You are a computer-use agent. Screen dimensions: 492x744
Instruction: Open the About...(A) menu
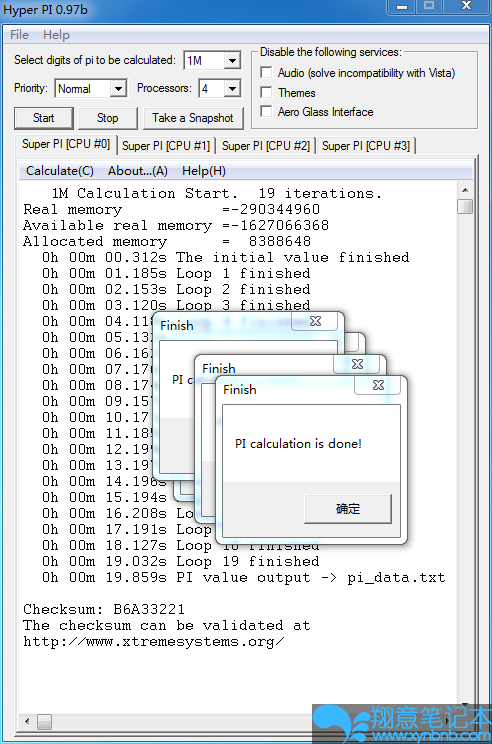click(x=138, y=171)
